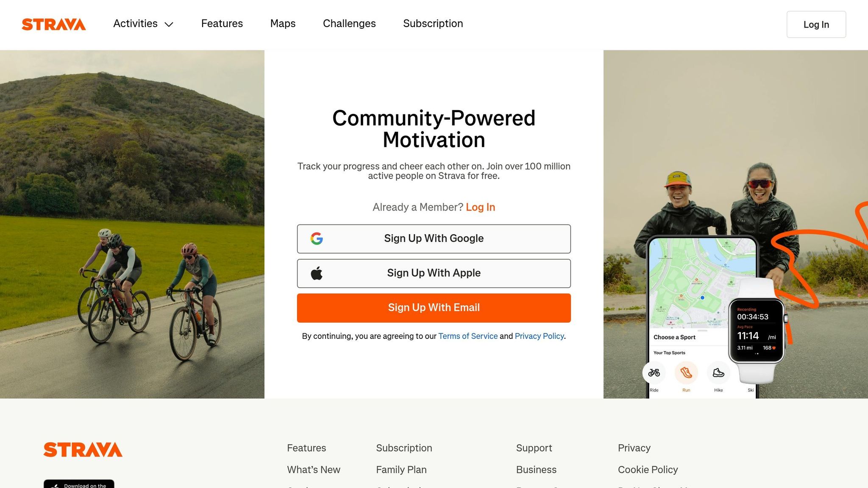868x488 pixels.
Task: Select the Ride sport icon on the phone
Action: (654, 373)
